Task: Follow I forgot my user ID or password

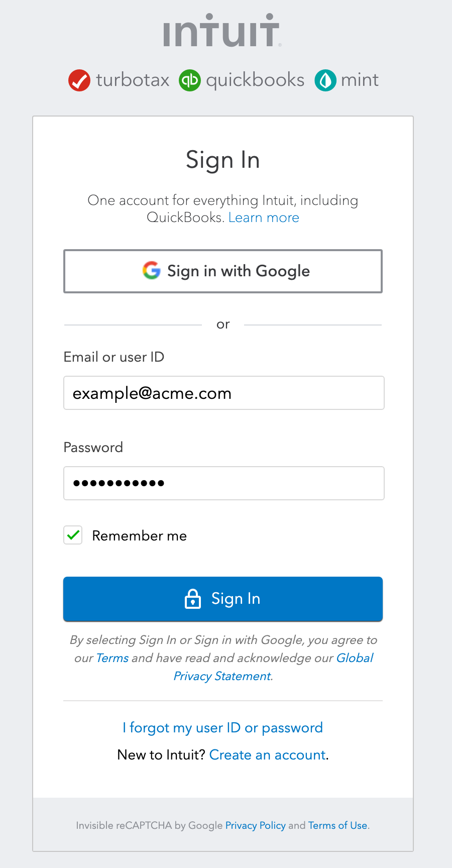Action: [223, 728]
